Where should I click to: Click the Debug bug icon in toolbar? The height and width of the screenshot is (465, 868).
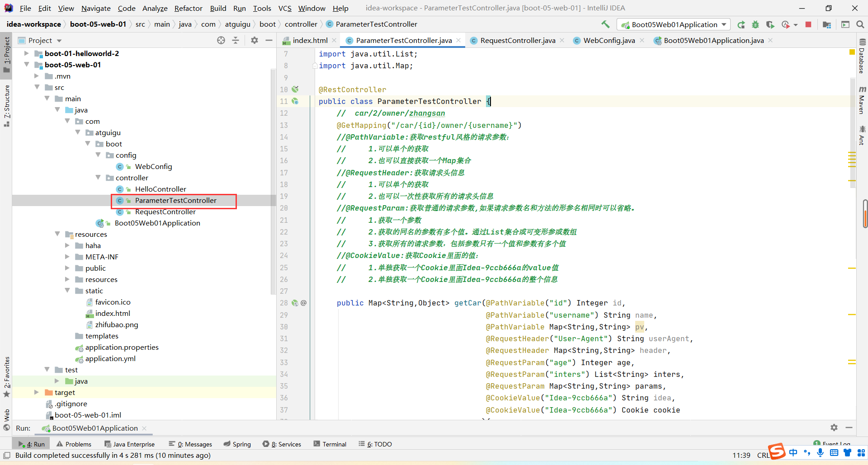(755, 24)
